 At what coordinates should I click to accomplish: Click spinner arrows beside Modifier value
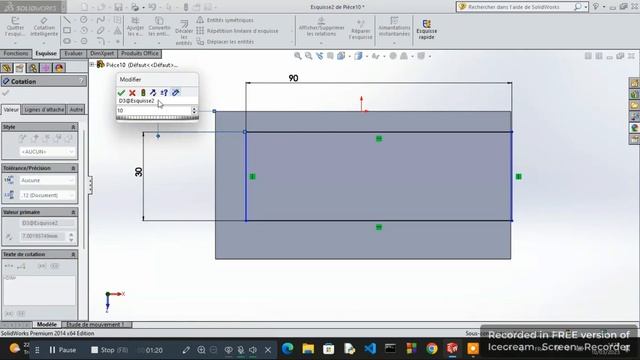194,110
